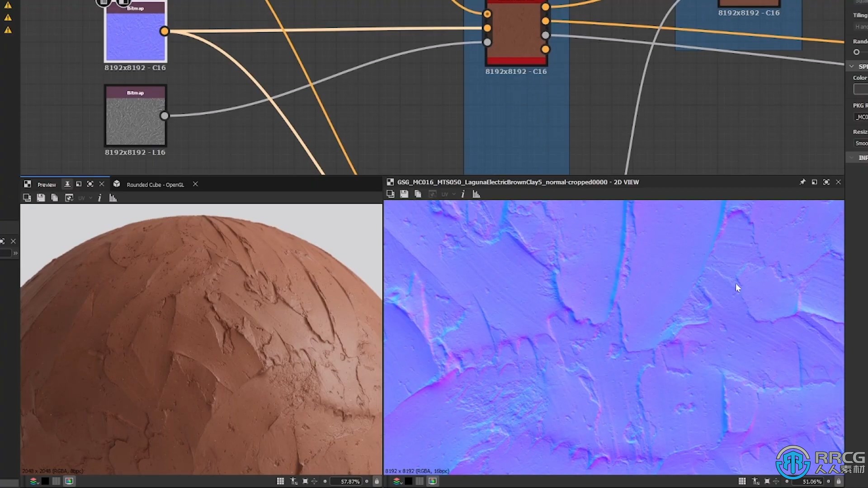Viewport: 868px width, 488px height.
Task: Click the top yellow warning icon in left sidebar
Action: click(x=8, y=5)
